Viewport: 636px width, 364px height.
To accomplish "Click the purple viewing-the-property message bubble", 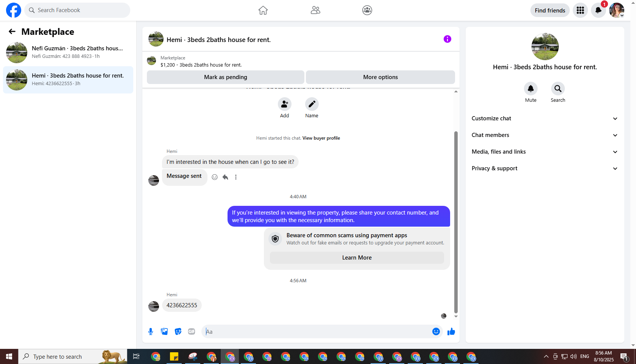I will (x=339, y=216).
